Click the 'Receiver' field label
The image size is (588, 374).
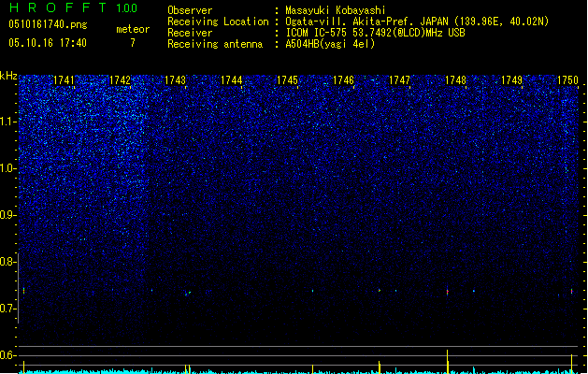tap(190, 33)
